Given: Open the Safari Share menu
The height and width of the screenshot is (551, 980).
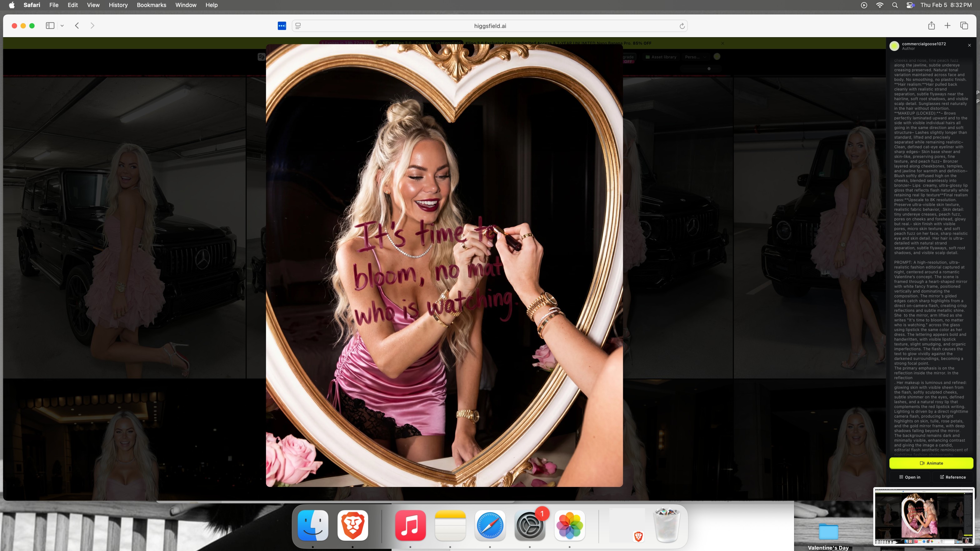Looking at the screenshot, I should pyautogui.click(x=931, y=26).
